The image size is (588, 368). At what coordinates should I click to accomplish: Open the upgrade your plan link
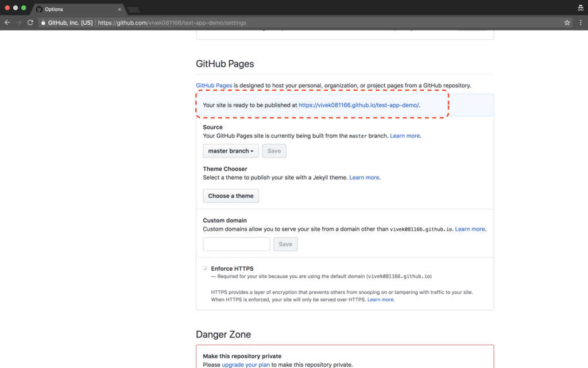point(246,365)
